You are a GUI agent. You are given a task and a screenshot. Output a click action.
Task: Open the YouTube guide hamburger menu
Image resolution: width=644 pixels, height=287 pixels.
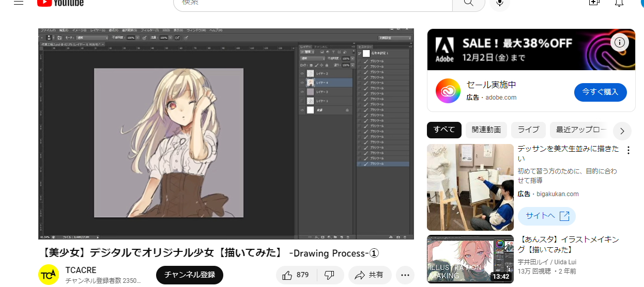click(x=19, y=3)
